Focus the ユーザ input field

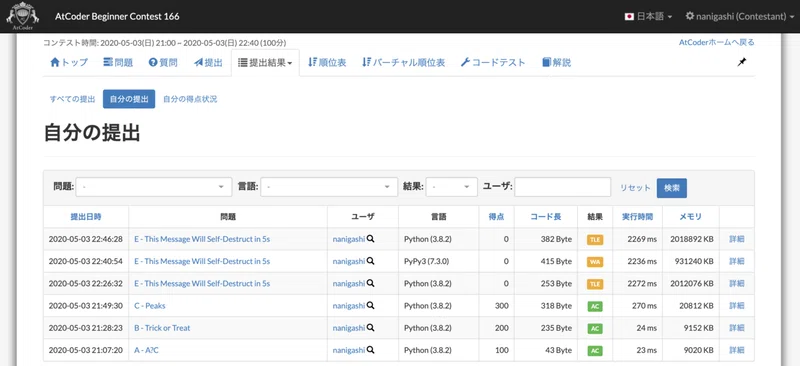coord(562,187)
